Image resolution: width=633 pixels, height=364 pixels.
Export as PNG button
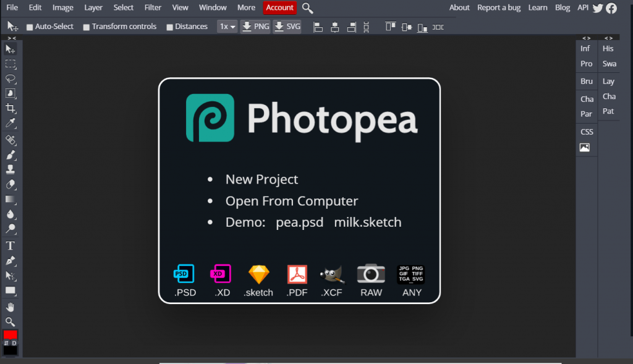[255, 27]
